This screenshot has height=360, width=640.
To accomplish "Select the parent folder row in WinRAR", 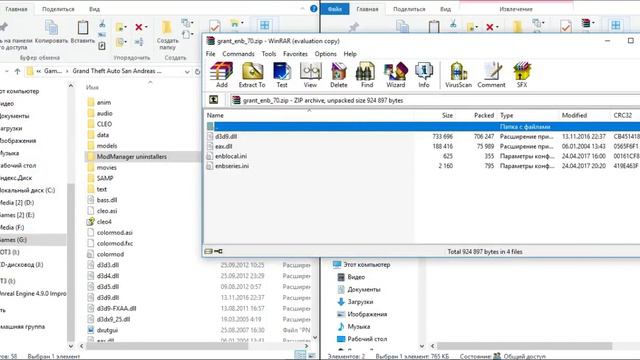I will tap(422, 127).
